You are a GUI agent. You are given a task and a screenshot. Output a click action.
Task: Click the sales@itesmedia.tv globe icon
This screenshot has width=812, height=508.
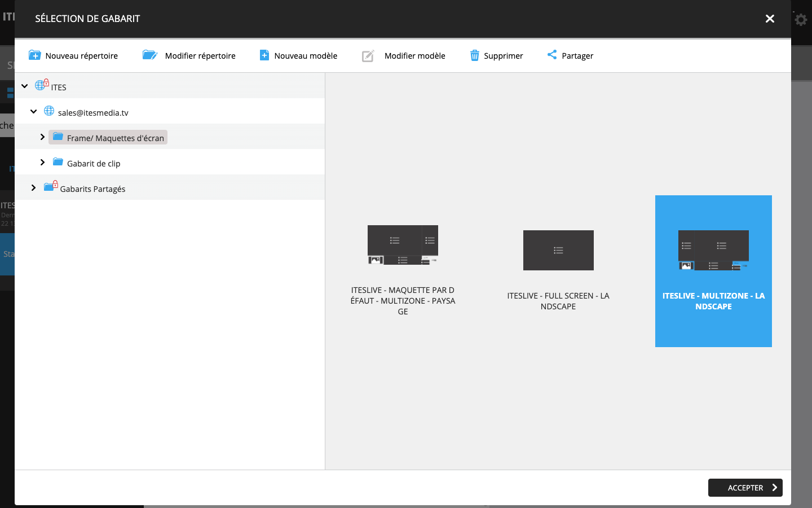click(x=49, y=111)
